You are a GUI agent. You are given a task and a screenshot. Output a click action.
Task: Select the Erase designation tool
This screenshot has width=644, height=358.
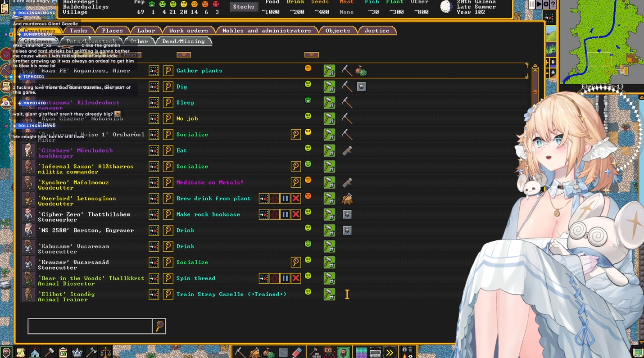297,352
